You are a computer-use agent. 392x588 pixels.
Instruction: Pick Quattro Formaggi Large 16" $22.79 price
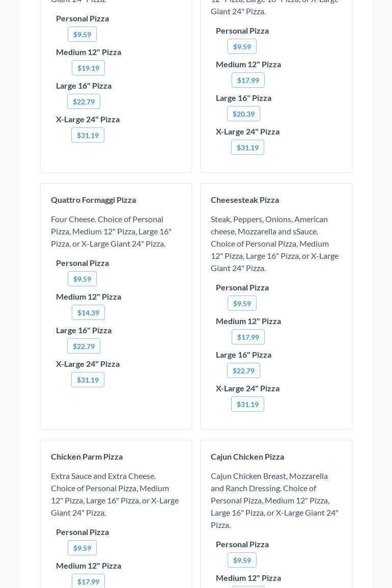(83, 346)
